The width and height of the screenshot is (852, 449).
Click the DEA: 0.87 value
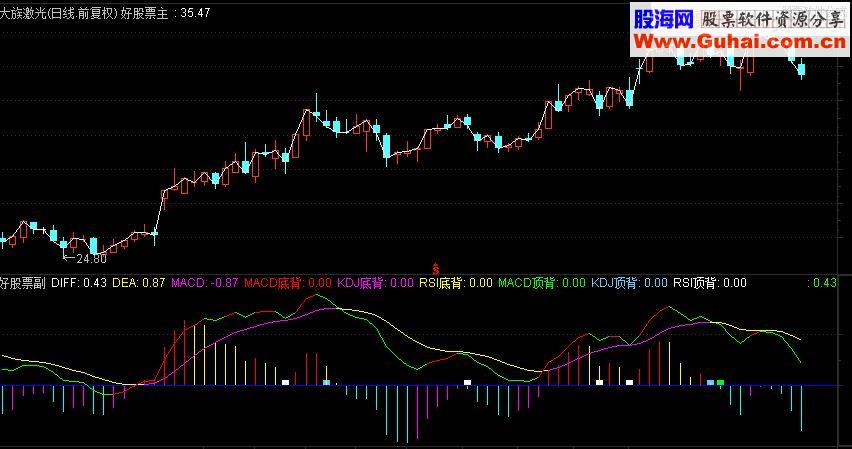139,283
